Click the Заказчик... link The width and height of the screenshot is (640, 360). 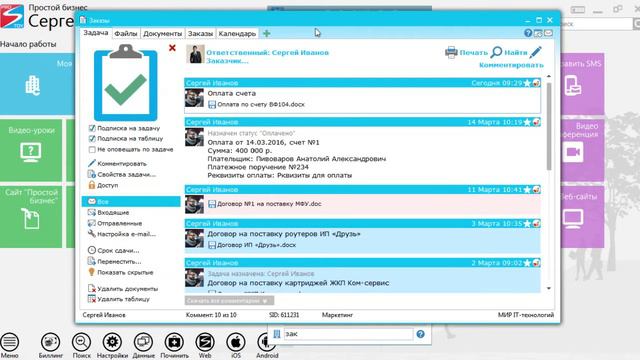[x=227, y=61]
